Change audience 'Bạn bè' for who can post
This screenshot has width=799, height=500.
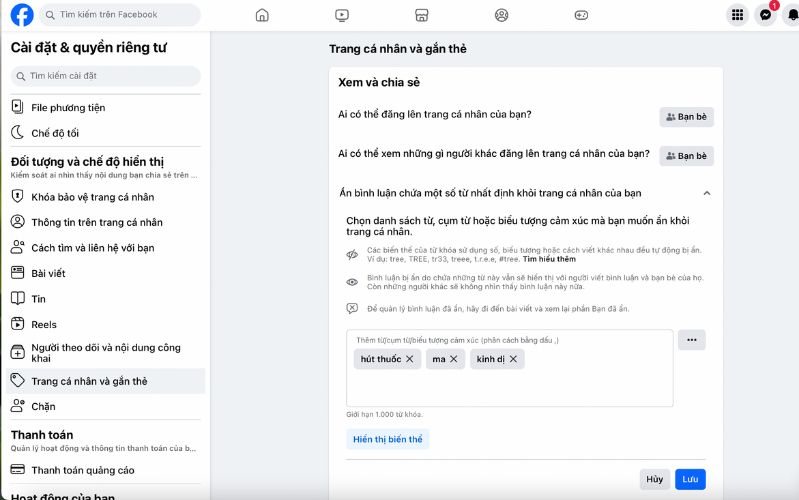pyautogui.click(x=686, y=117)
